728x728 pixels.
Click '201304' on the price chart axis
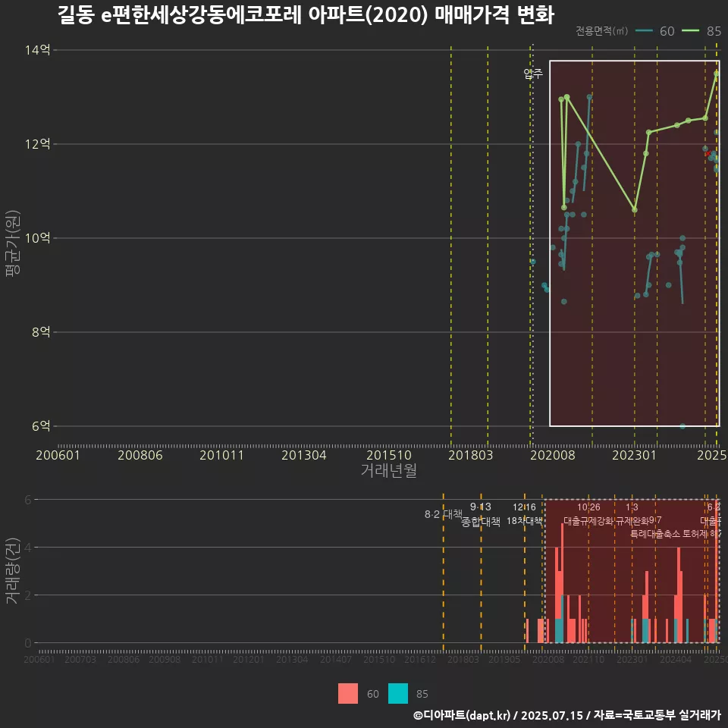tap(303, 455)
